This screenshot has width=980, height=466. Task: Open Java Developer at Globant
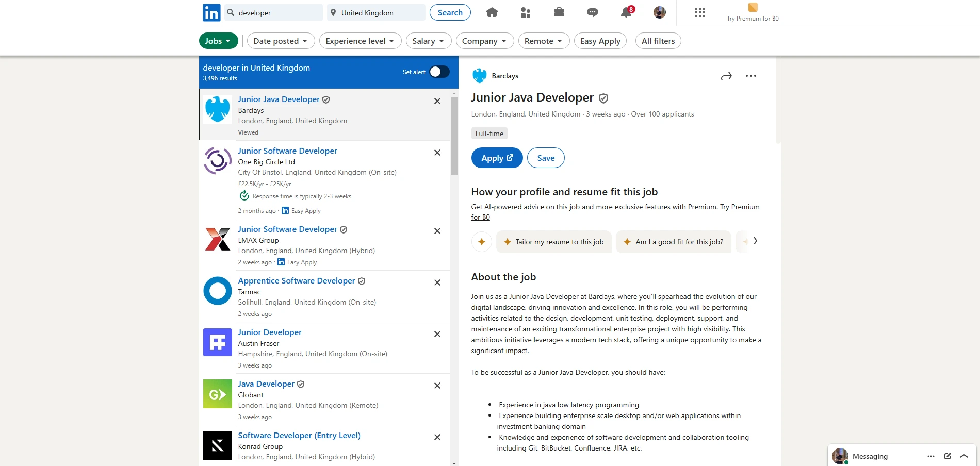pyautogui.click(x=266, y=384)
